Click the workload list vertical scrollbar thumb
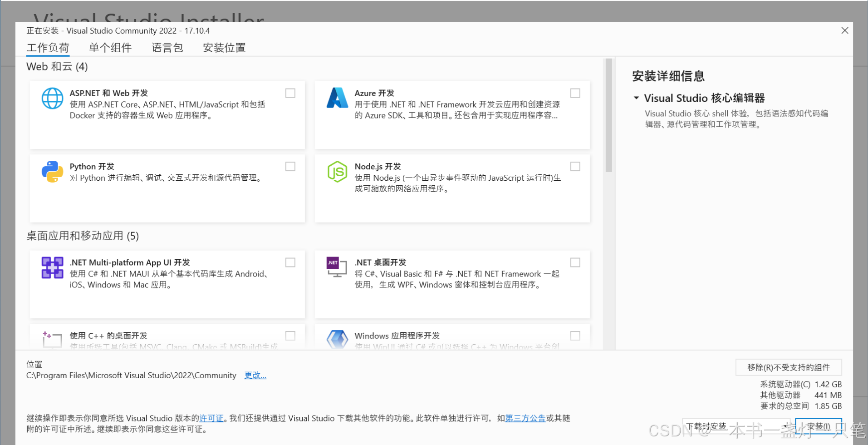 (609, 115)
